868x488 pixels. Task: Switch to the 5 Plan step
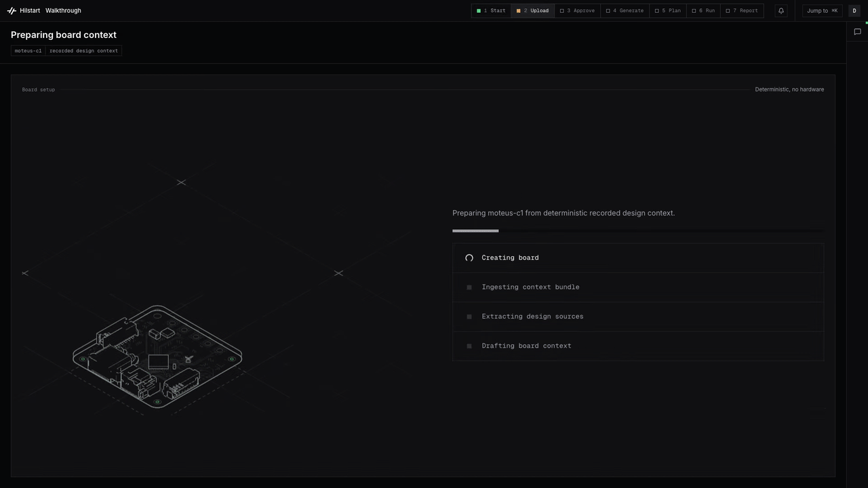[668, 11]
